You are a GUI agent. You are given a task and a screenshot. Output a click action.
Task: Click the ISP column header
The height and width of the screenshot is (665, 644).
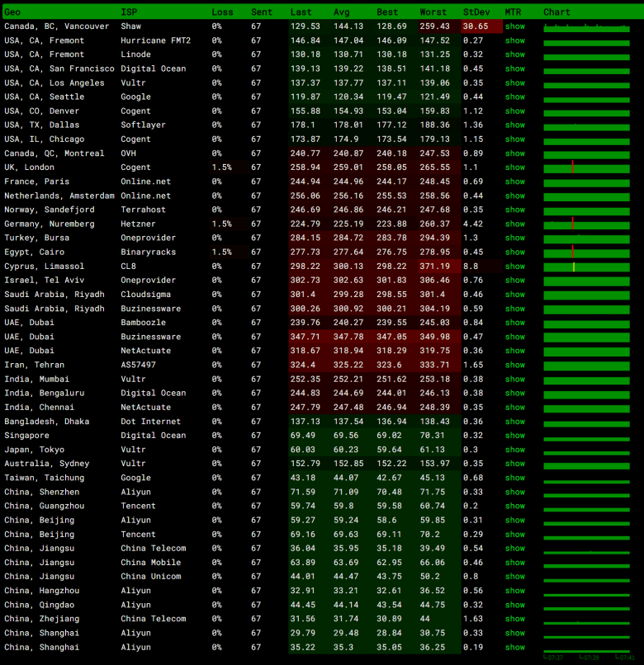click(x=129, y=12)
